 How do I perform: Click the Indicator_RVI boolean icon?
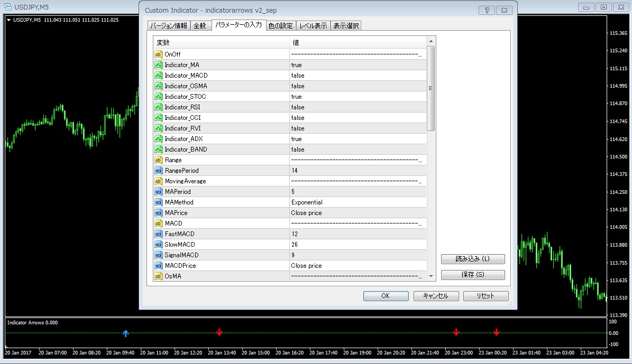(159, 128)
